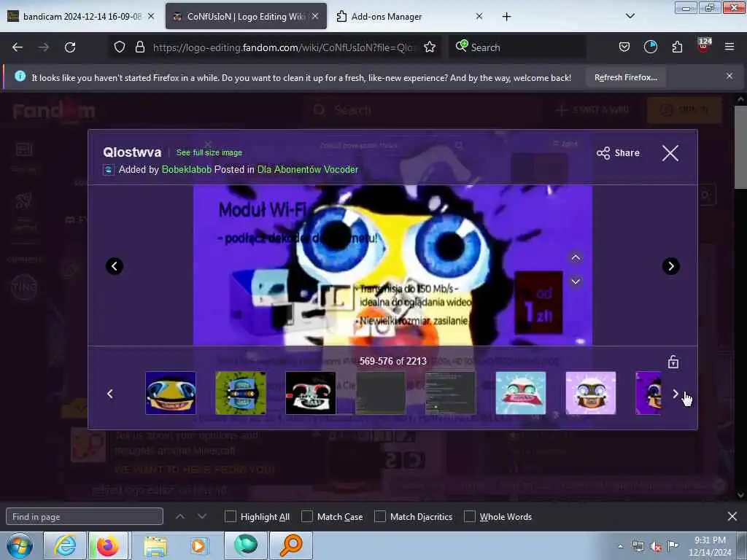
Task: Close the find in page bar
Action: [732, 516]
